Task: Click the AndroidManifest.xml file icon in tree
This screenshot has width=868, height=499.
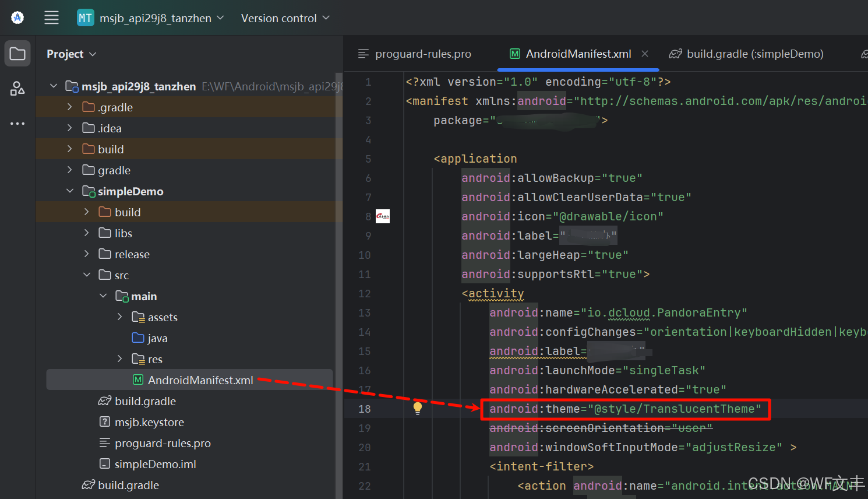Action: 138,380
